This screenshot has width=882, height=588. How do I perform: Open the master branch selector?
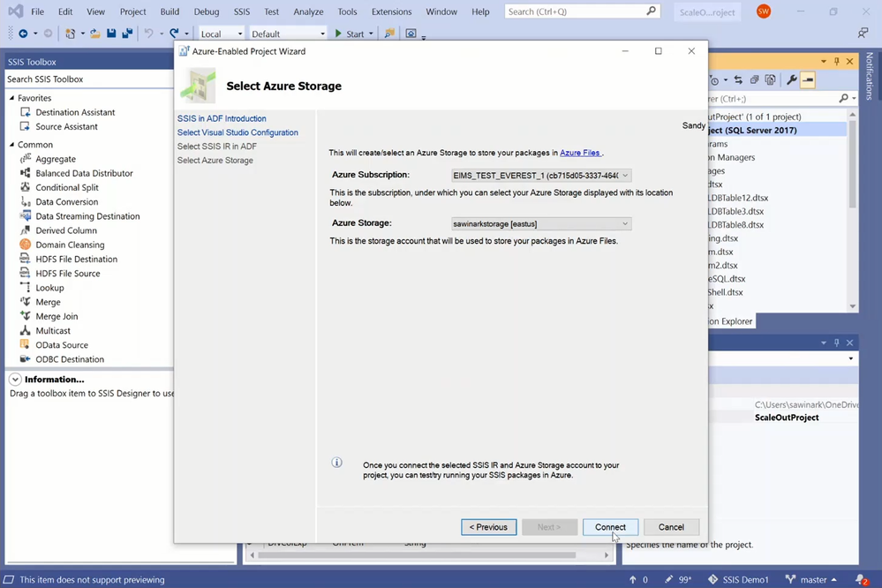811,579
